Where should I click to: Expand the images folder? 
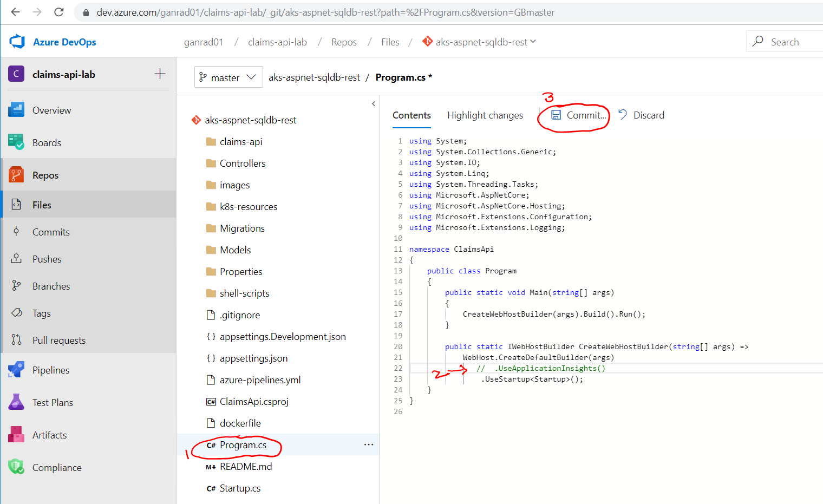(234, 185)
